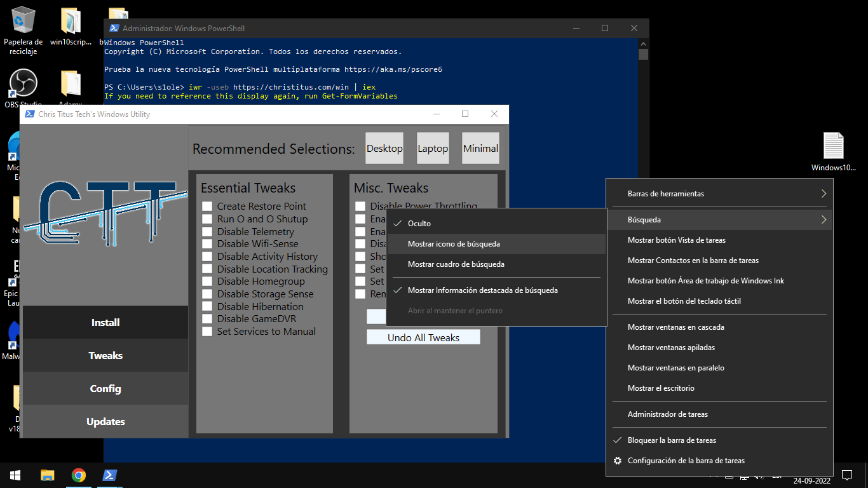Image resolution: width=868 pixels, height=488 pixels.
Task: Select Mostrar ventanas en paralelo
Action: point(719,368)
